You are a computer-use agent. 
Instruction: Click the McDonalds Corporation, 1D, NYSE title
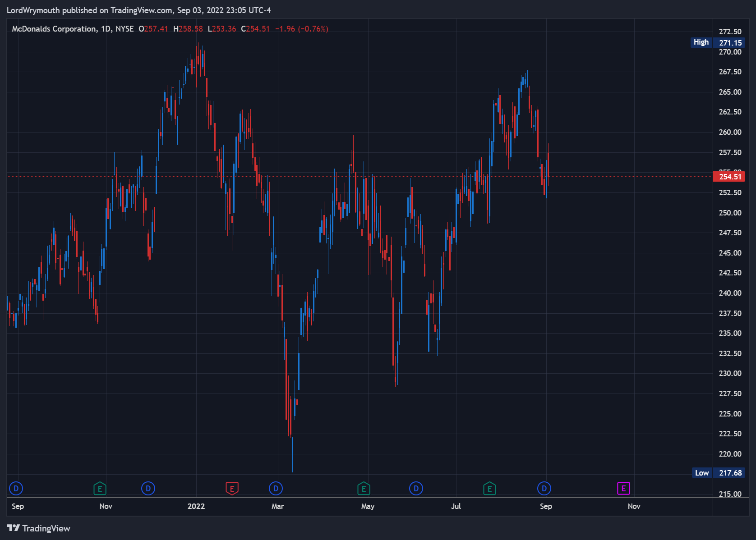(73, 29)
